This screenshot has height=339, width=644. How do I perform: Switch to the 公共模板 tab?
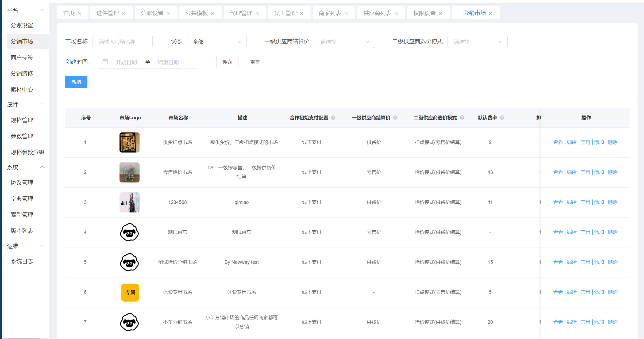[196, 13]
